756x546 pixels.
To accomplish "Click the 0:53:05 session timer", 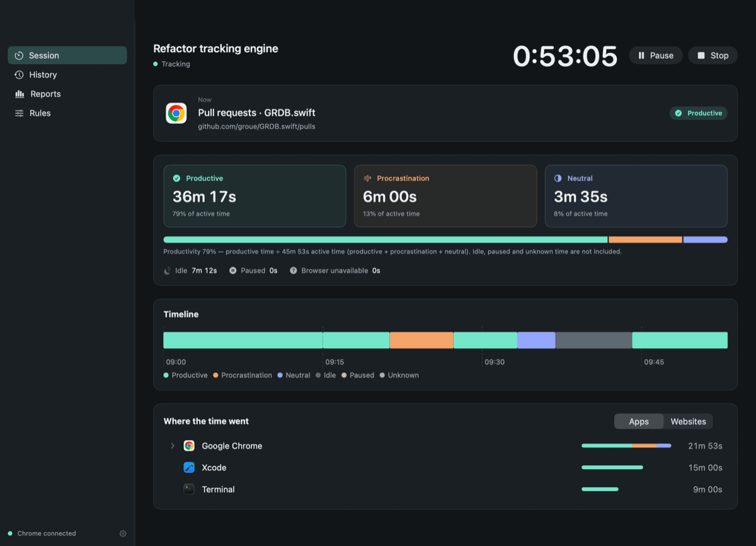I will 565,56.
